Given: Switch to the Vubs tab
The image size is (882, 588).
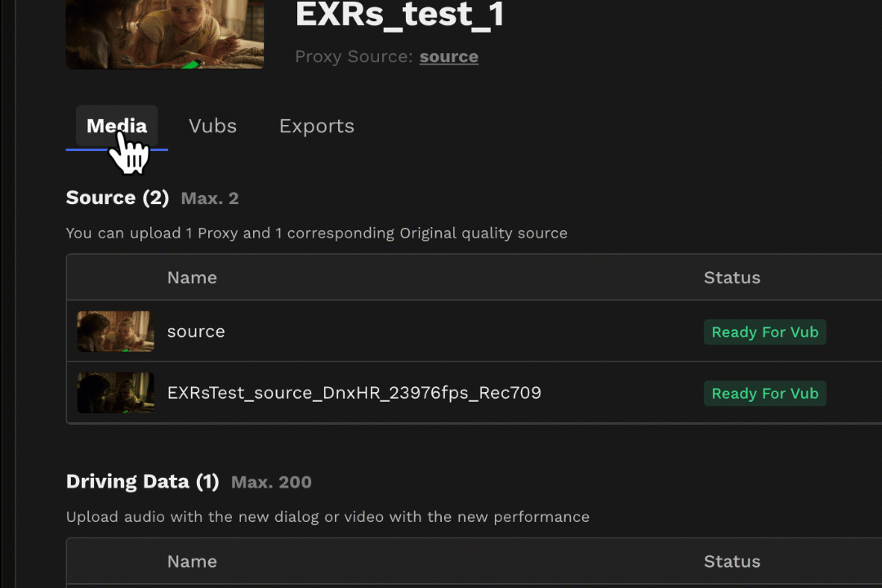Looking at the screenshot, I should (212, 126).
